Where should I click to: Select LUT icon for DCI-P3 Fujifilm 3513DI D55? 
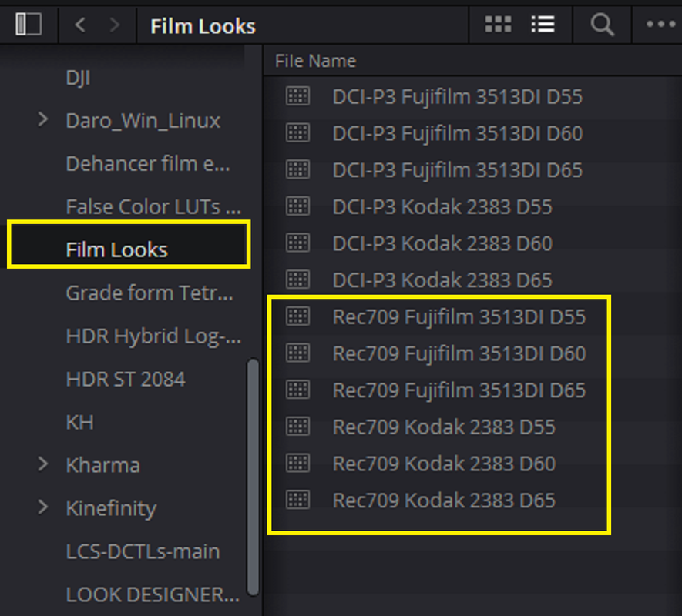pos(298,96)
